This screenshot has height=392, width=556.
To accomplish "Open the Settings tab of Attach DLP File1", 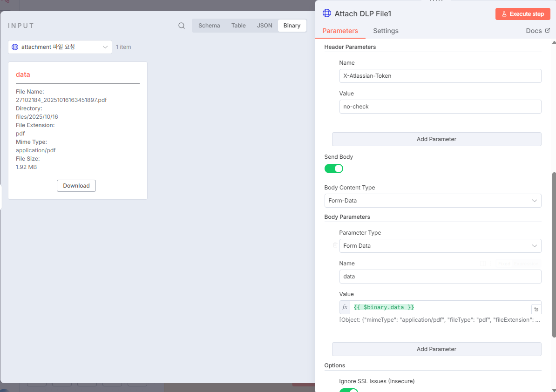I will (x=386, y=30).
